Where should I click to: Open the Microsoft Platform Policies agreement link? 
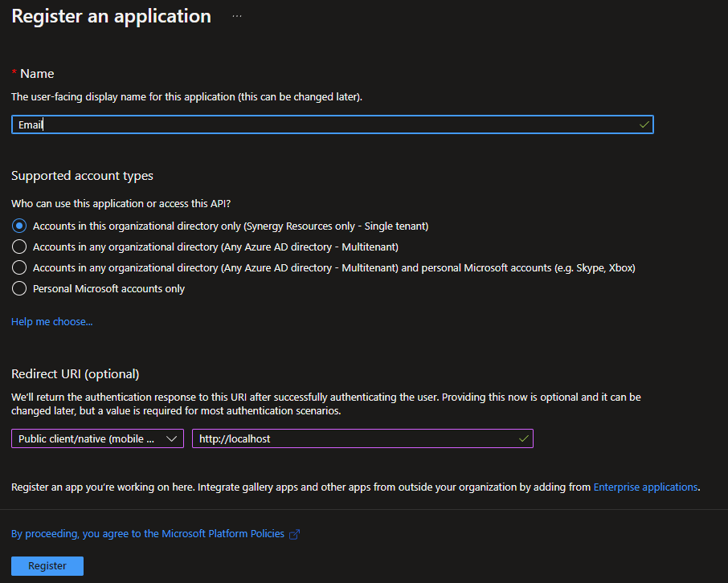(148, 534)
